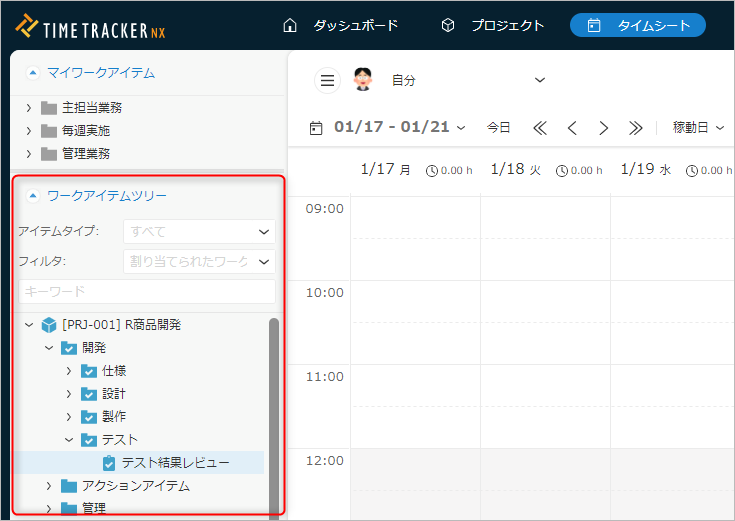Go to next week with right arrow
Image resolution: width=735 pixels, height=521 pixels.
[603, 128]
